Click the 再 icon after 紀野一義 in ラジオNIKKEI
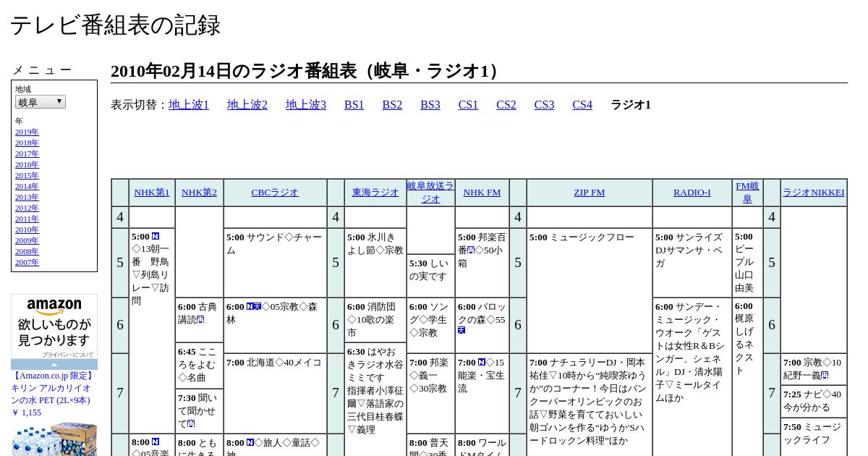This screenshot has height=456, width=868. 825,375
